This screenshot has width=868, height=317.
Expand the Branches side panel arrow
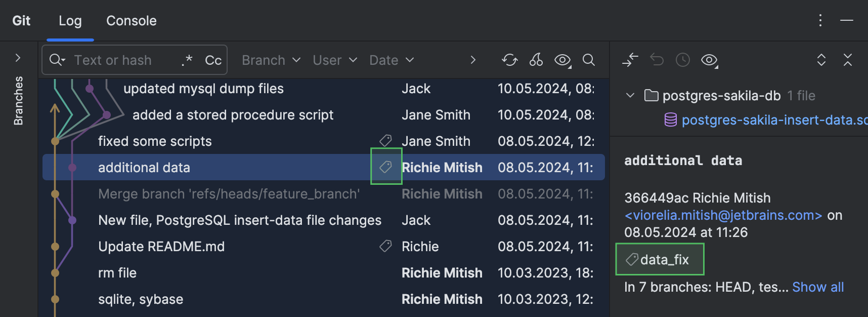pos(18,58)
